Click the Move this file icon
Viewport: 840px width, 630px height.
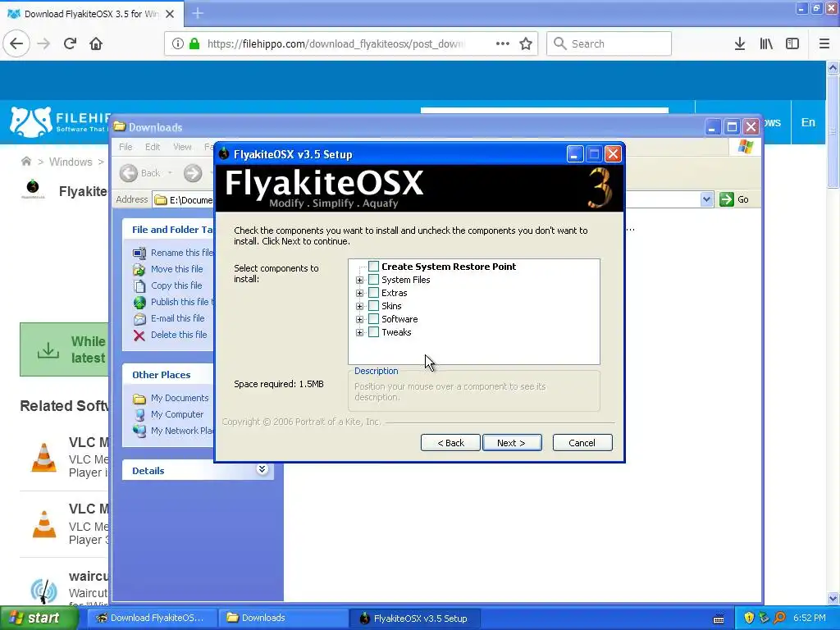pos(139,269)
